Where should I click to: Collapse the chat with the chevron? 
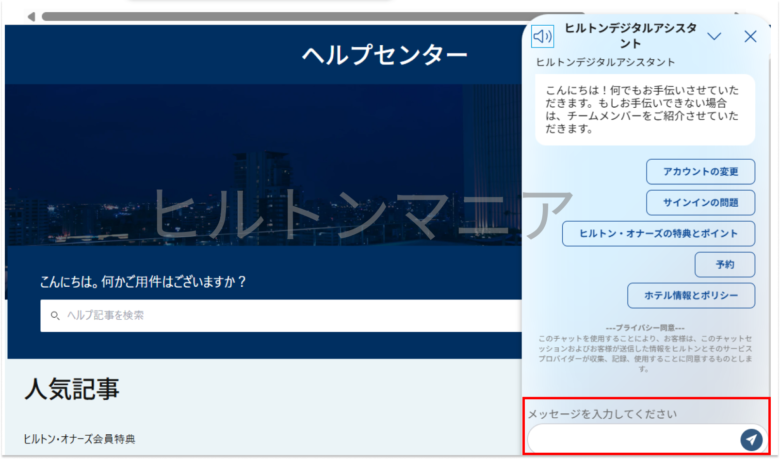tap(714, 36)
